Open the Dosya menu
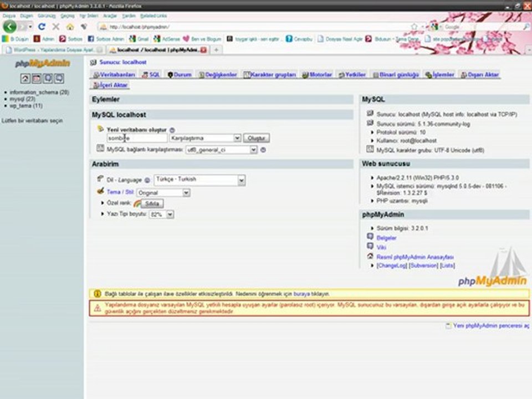This screenshot has height=399, width=532. [9, 16]
